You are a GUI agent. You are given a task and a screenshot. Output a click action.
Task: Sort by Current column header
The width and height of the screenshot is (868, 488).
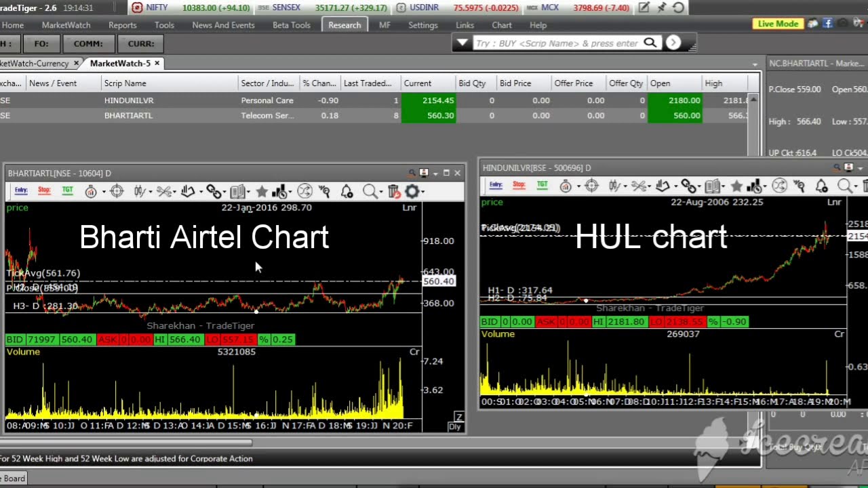point(427,83)
